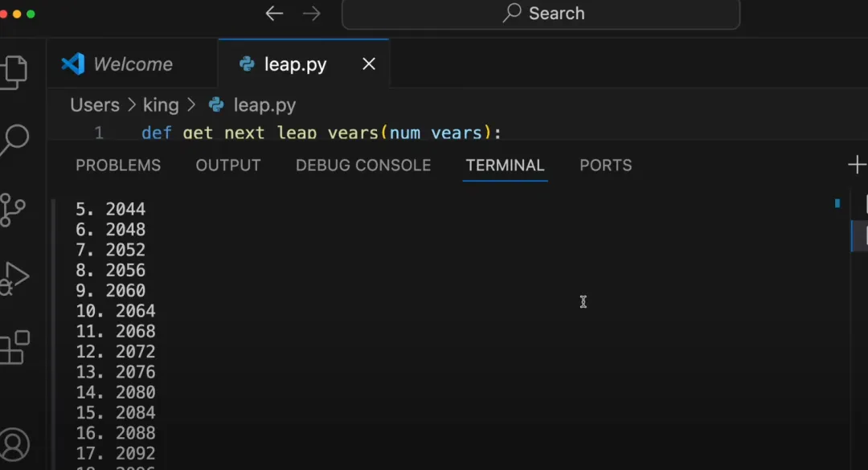Switch to the PROBLEMS panel tab

118,166
